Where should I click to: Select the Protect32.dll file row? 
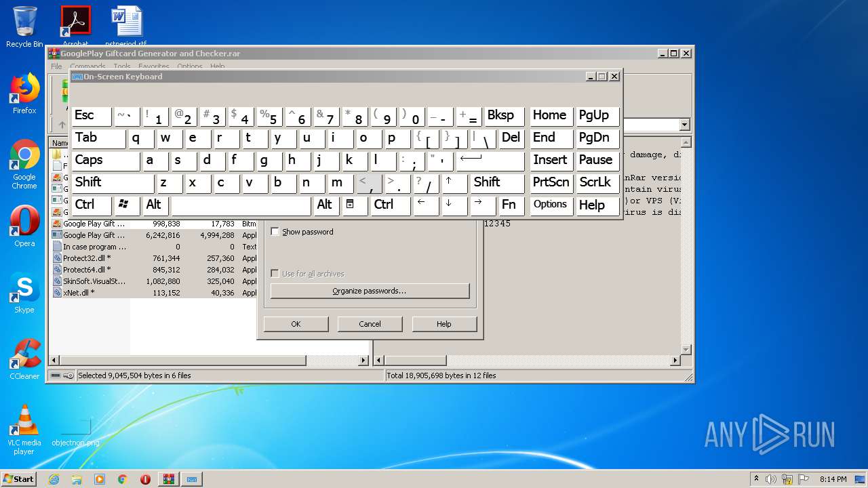[156, 258]
